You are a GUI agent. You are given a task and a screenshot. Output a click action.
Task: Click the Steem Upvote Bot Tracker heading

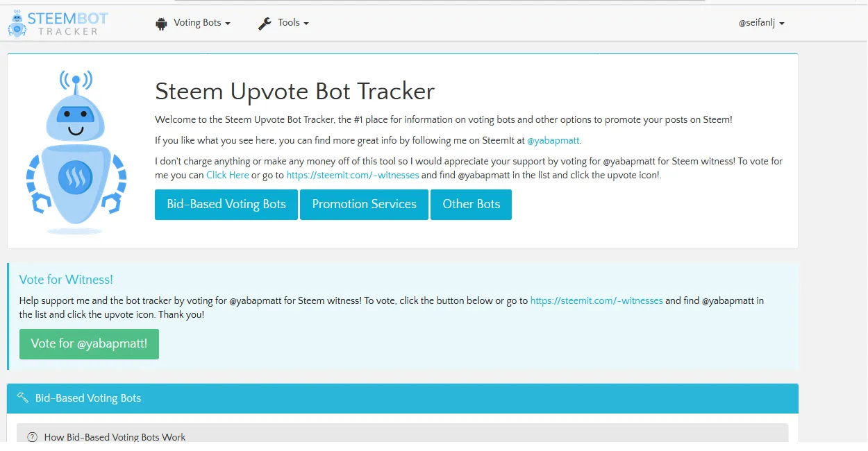pos(294,91)
